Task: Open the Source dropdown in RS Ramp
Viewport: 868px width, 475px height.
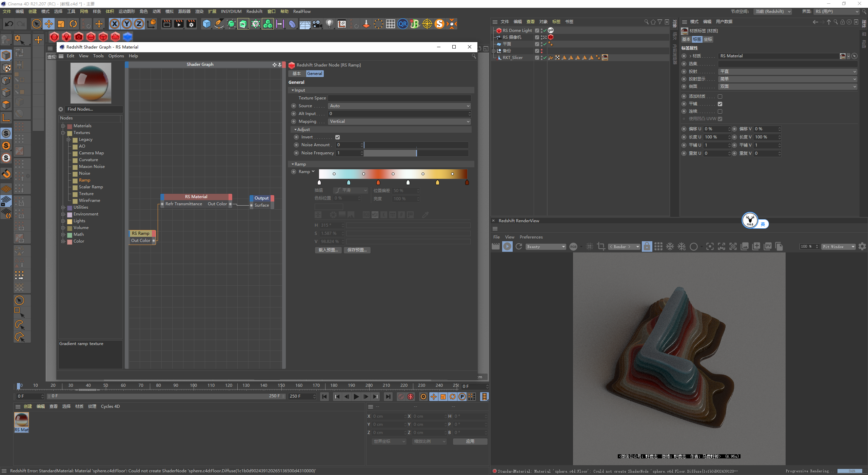Action: click(x=400, y=106)
